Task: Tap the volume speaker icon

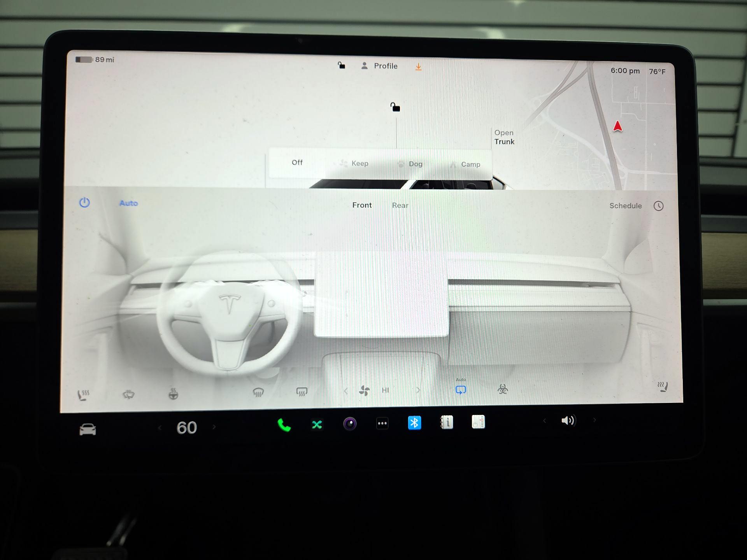Action: pos(568,420)
